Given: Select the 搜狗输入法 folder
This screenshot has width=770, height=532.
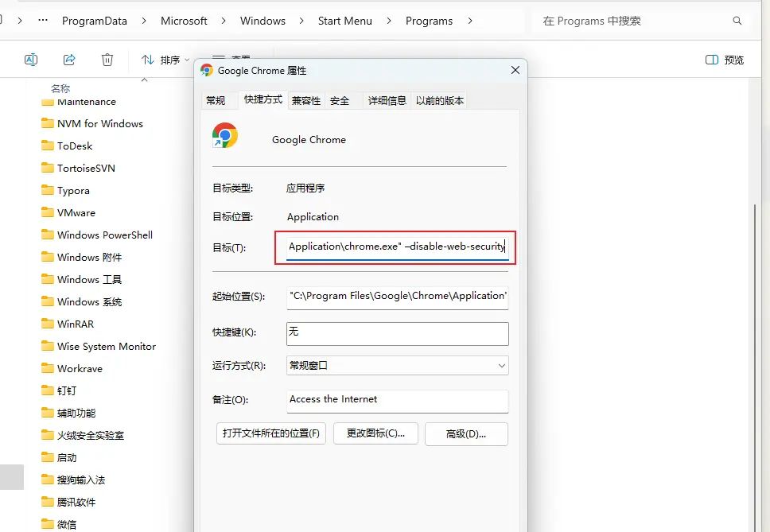Looking at the screenshot, I should pyautogui.click(x=74, y=480).
